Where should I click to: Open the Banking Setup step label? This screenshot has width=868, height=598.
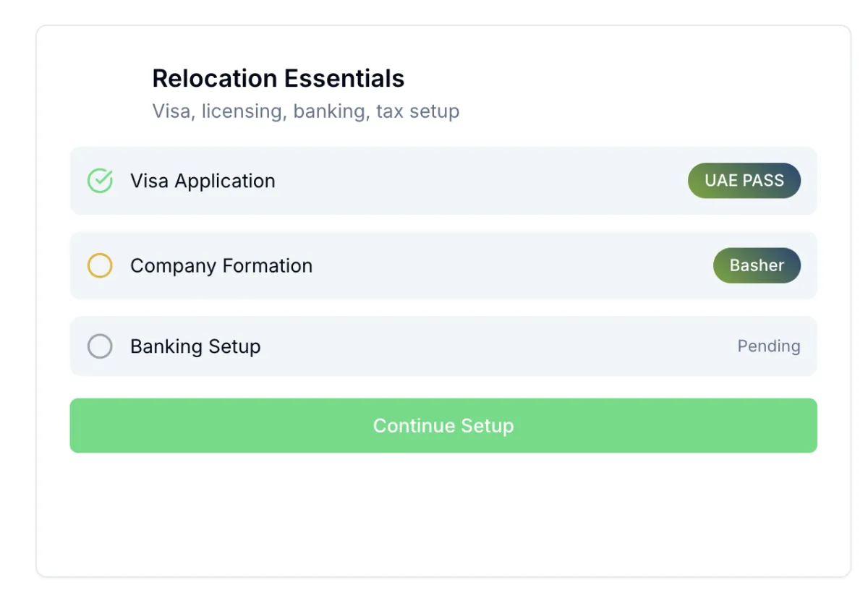(195, 346)
